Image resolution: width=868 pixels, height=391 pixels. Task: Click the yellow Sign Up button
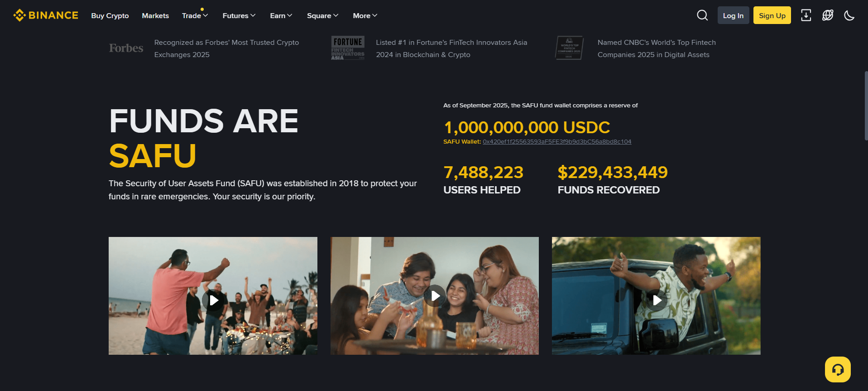click(x=772, y=15)
